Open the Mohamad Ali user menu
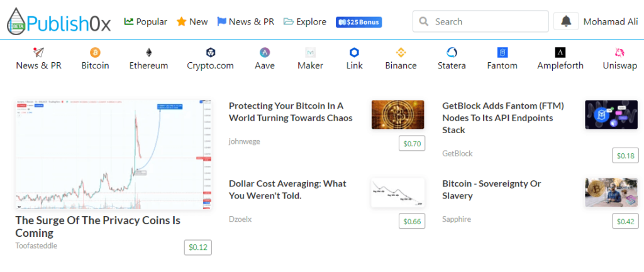The image size is (644, 272). pyautogui.click(x=610, y=21)
